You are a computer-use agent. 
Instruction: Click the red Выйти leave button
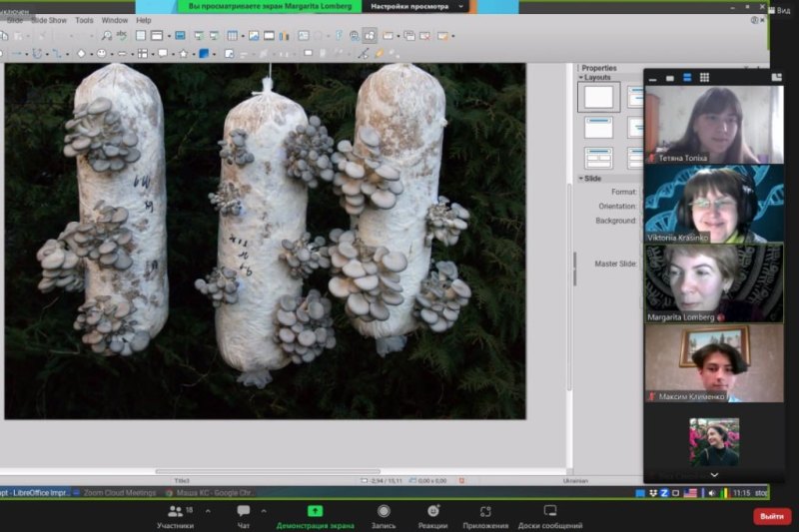coord(771,516)
